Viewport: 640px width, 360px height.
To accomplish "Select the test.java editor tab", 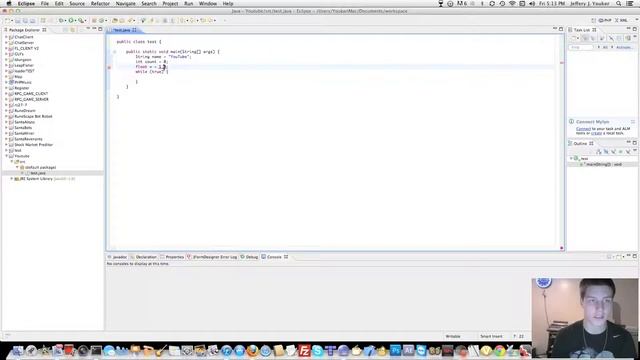I will [x=122, y=30].
